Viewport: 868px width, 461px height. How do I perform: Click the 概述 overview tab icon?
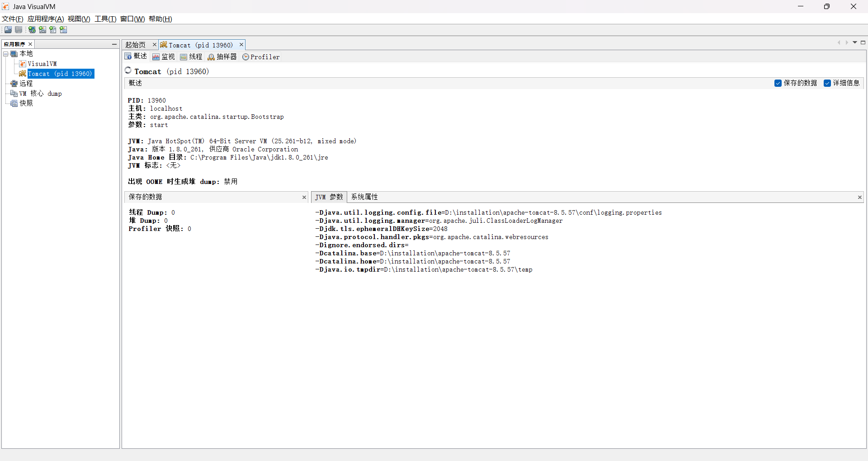pyautogui.click(x=128, y=56)
